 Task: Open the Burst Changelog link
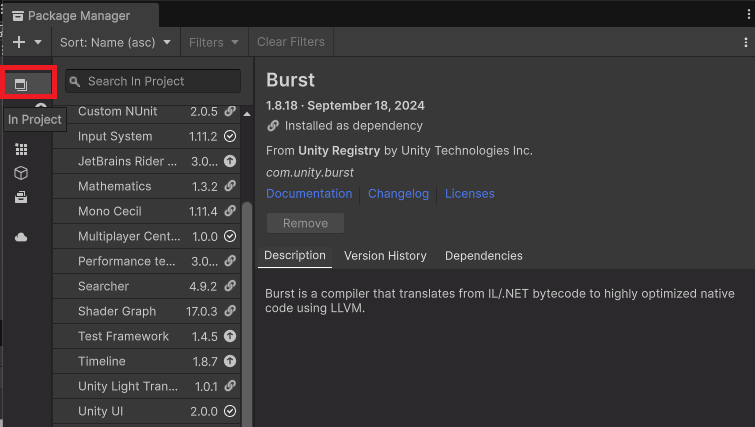click(398, 194)
